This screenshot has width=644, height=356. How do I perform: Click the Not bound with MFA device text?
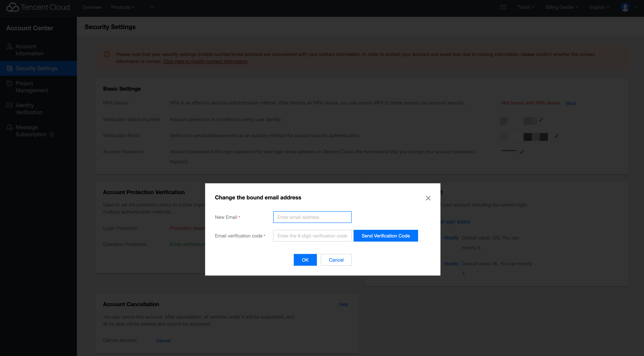click(x=530, y=103)
